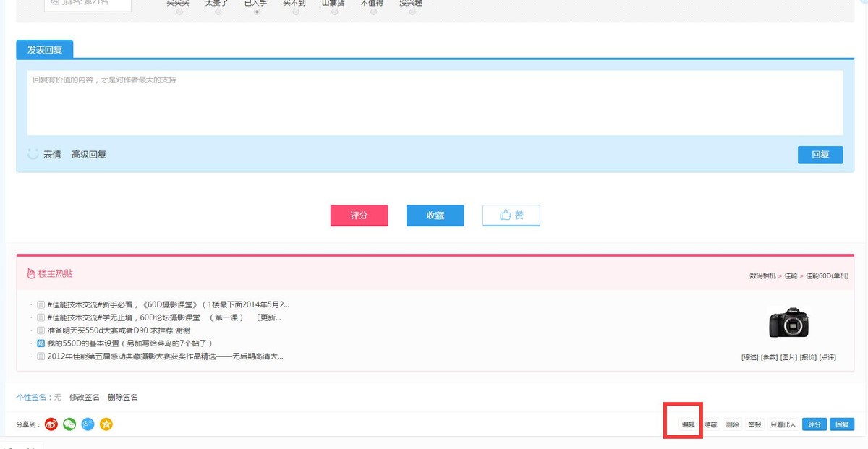
Task: Open the [参数] specifications link
Action: tap(768, 356)
